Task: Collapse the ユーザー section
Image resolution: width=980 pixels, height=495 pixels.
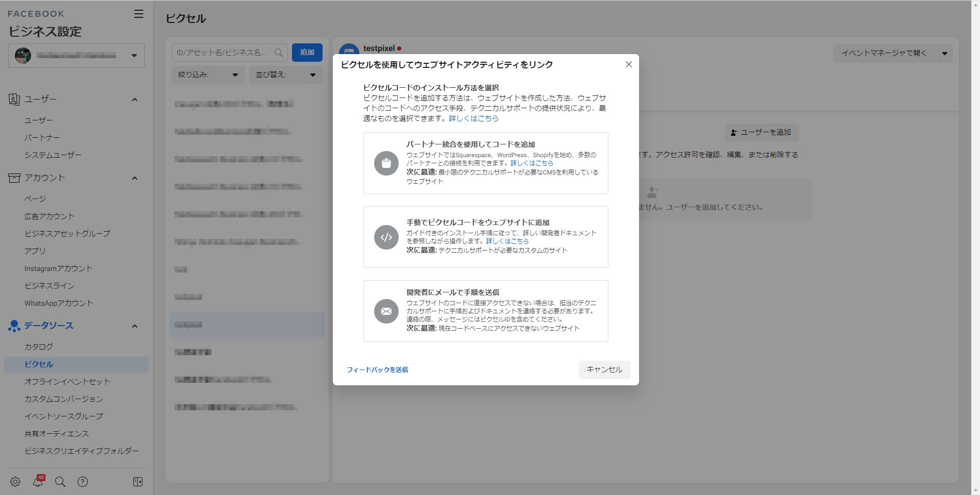Action: click(135, 100)
